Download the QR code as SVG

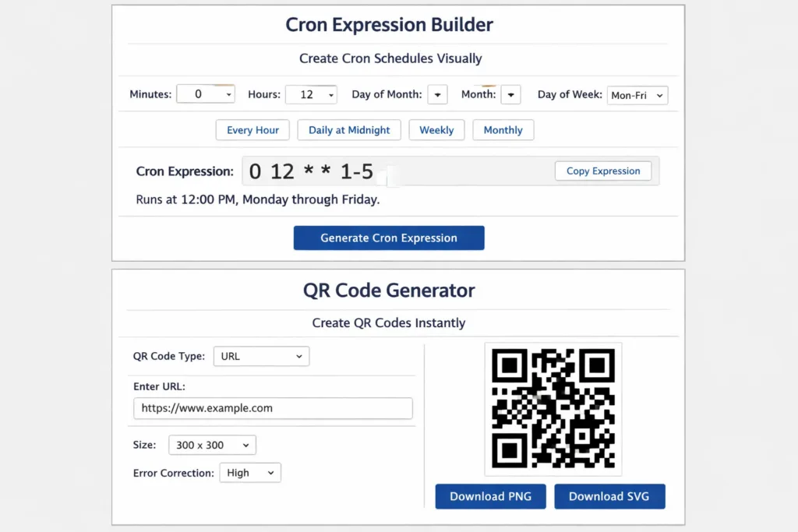609,496
